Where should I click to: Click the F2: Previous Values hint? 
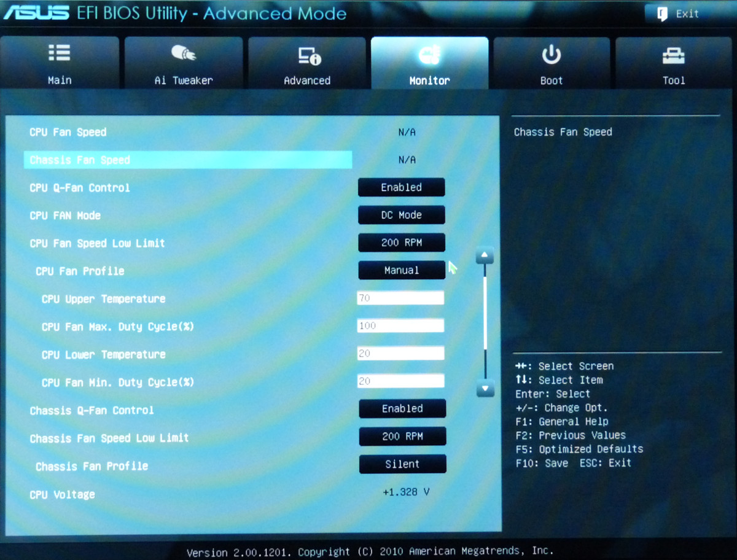571,435
